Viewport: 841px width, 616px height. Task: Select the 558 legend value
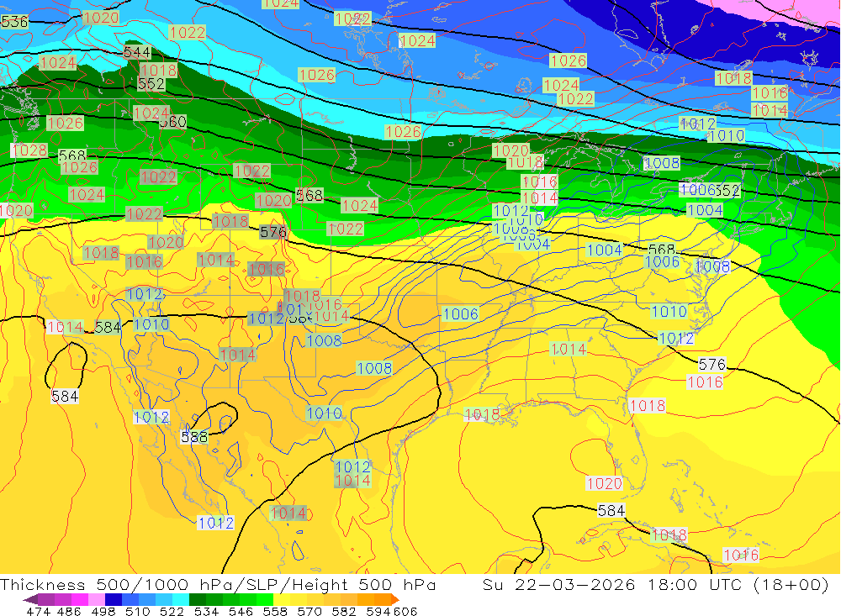click(x=275, y=611)
